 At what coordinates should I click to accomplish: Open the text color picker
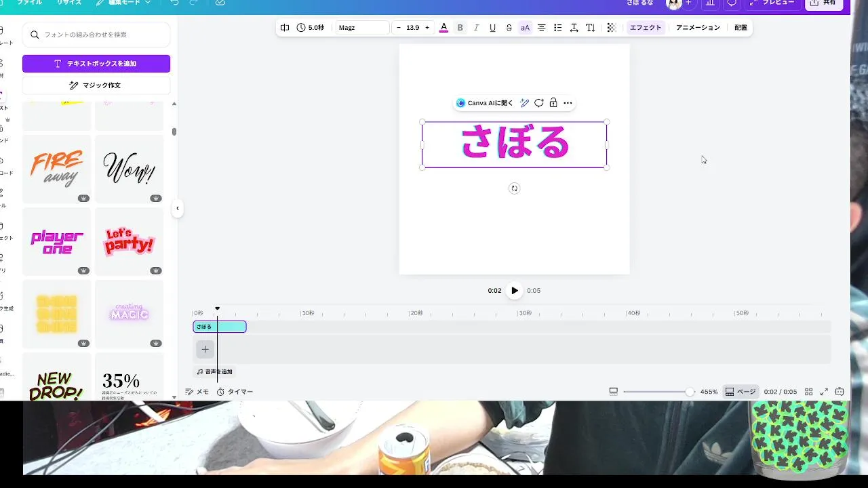[x=443, y=28]
